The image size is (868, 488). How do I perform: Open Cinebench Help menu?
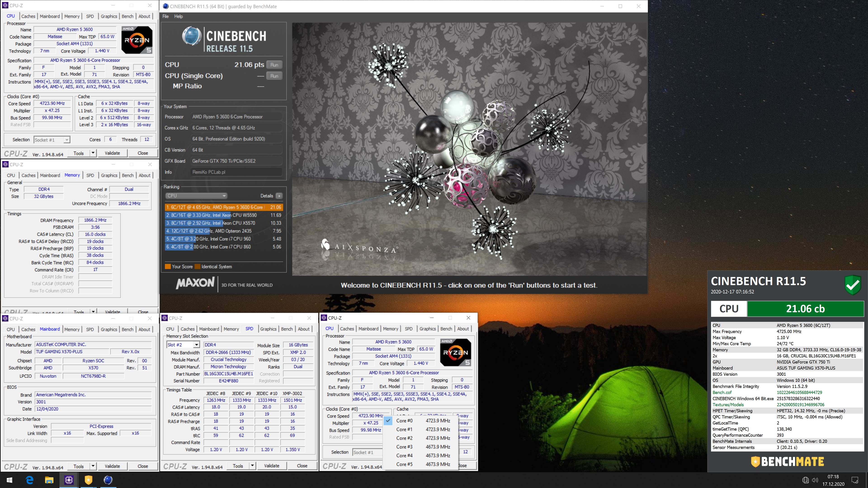coord(179,16)
